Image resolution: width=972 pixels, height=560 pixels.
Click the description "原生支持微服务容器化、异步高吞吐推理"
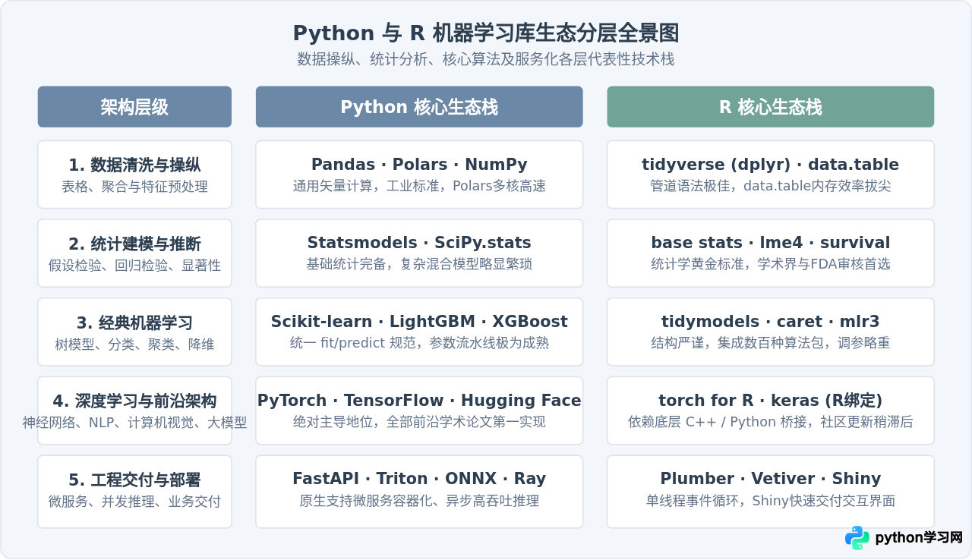419,501
